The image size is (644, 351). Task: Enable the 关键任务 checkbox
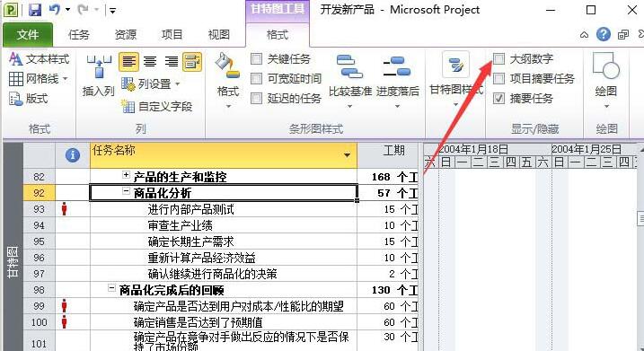pyautogui.click(x=256, y=59)
